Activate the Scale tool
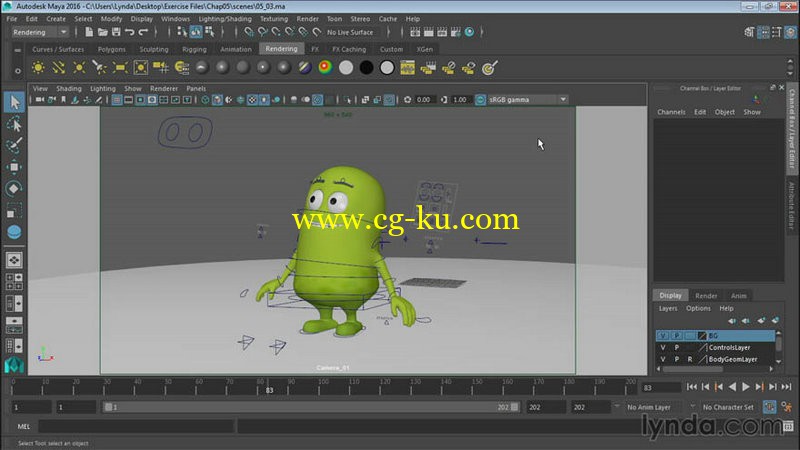 click(14, 210)
